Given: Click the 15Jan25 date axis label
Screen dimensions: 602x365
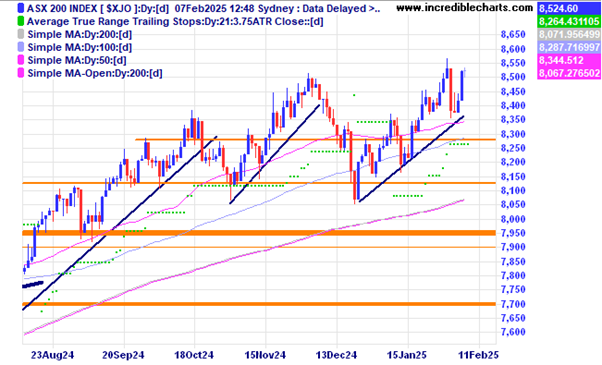Looking at the screenshot, I should click(407, 355).
